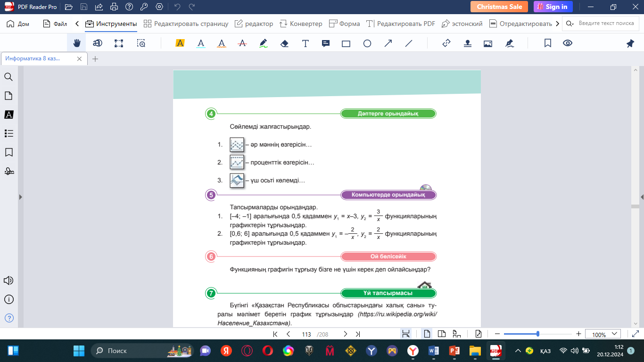Add a comment note annotation

point(326,43)
